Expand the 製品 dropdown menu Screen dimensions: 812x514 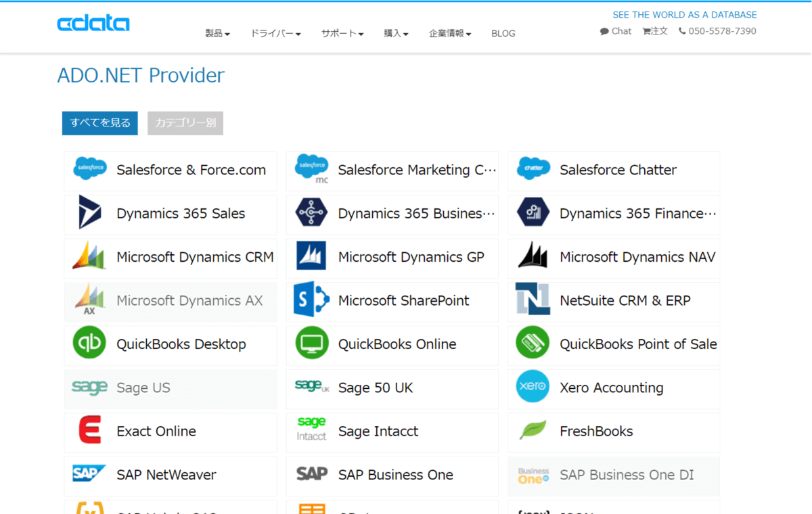pos(218,33)
